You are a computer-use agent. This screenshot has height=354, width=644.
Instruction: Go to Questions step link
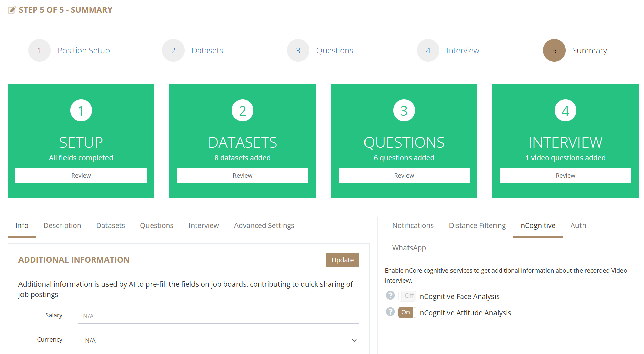335,50
